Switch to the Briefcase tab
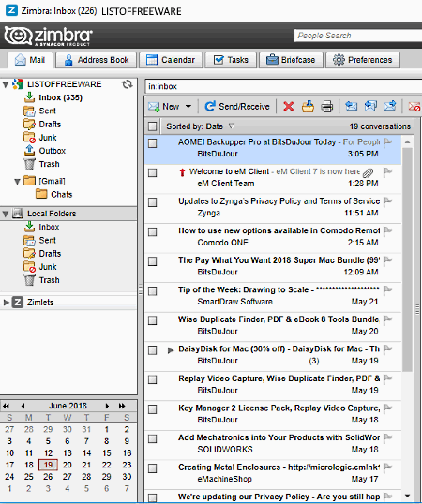422x504 pixels. (291, 60)
